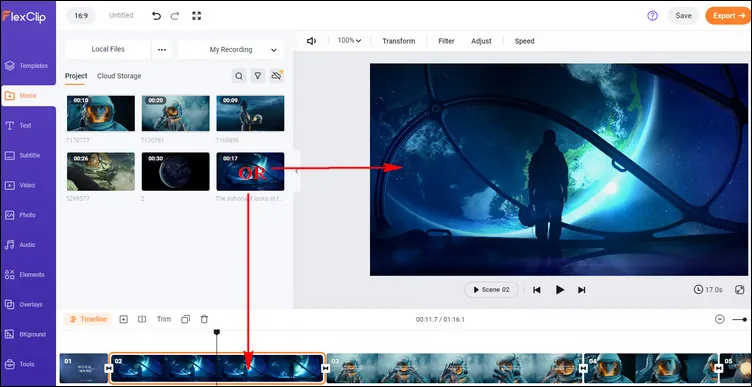752x387 pixels.
Task: Skip to next scene button
Action: pos(582,290)
